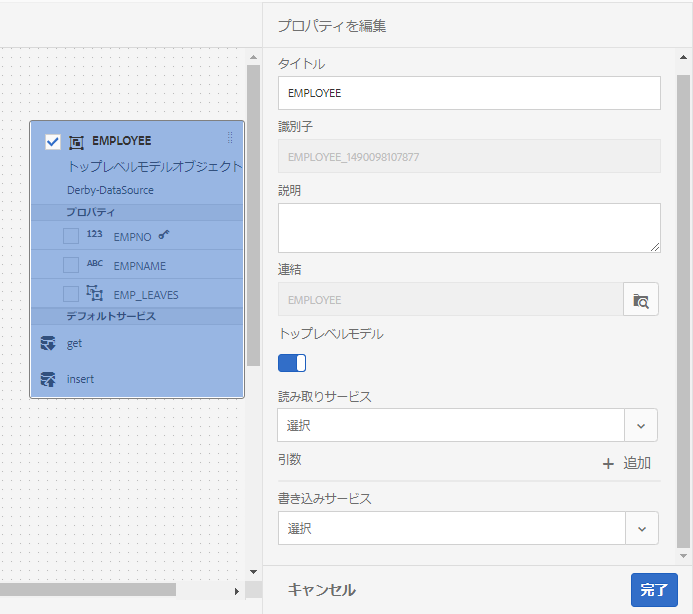Check the EMP_LEAVES property checkbox
This screenshot has width=693, height=614.
tap(71, 294)
